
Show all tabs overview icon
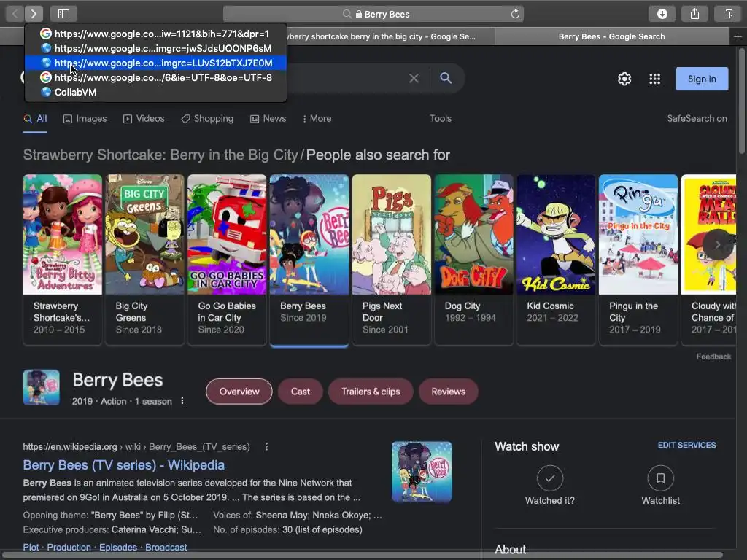tap(727, 14)
